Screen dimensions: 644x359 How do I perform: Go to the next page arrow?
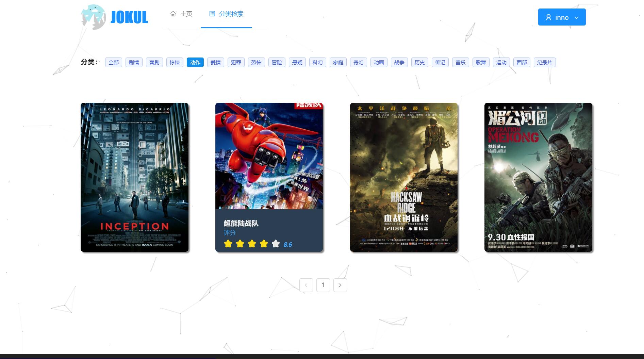pos(340,285)
